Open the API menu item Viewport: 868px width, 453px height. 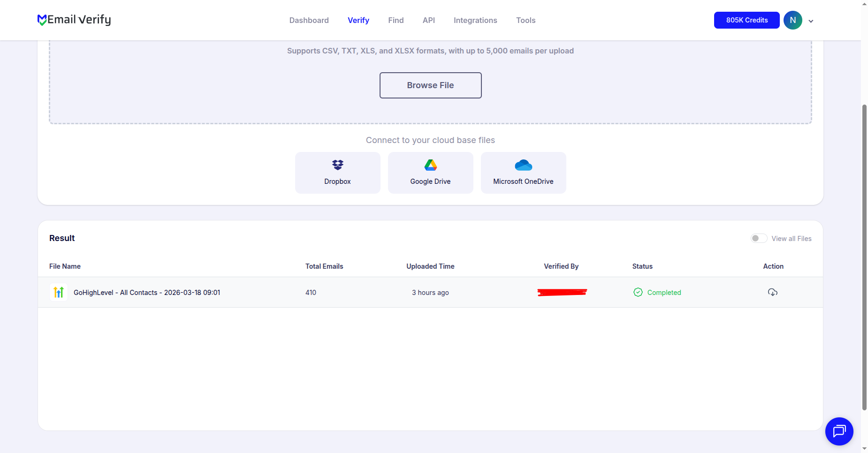click(x=429, y=20)
